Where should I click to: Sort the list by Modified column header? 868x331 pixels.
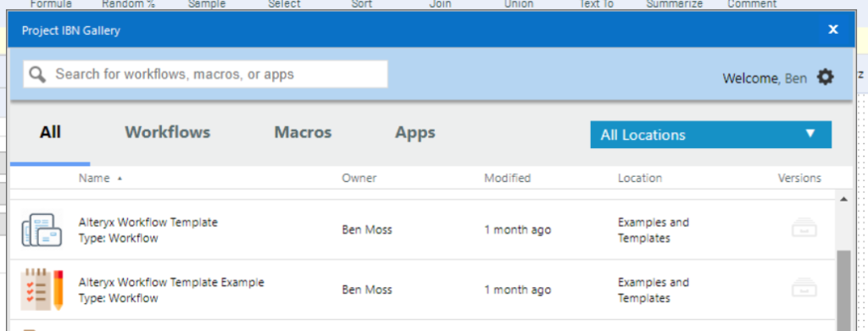pos(507,178)
